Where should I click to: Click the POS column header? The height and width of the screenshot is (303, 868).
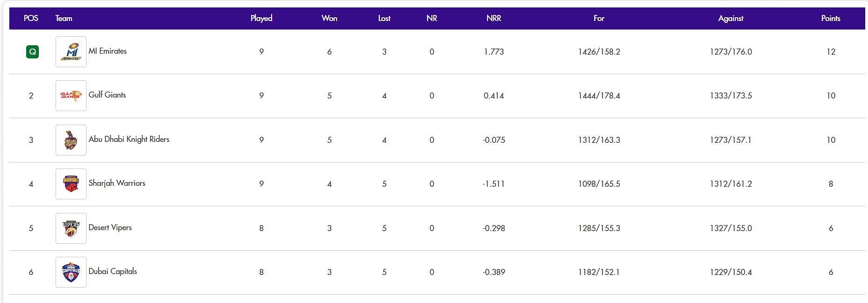[31, 18]
